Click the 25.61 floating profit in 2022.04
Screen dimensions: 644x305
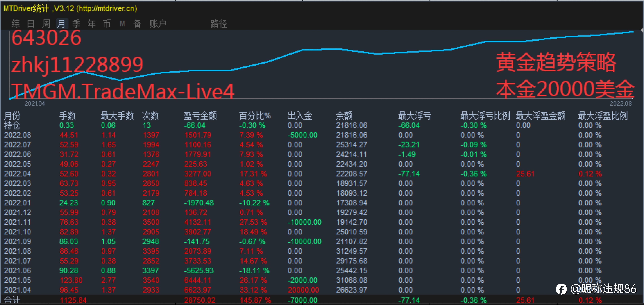(525, 174)
